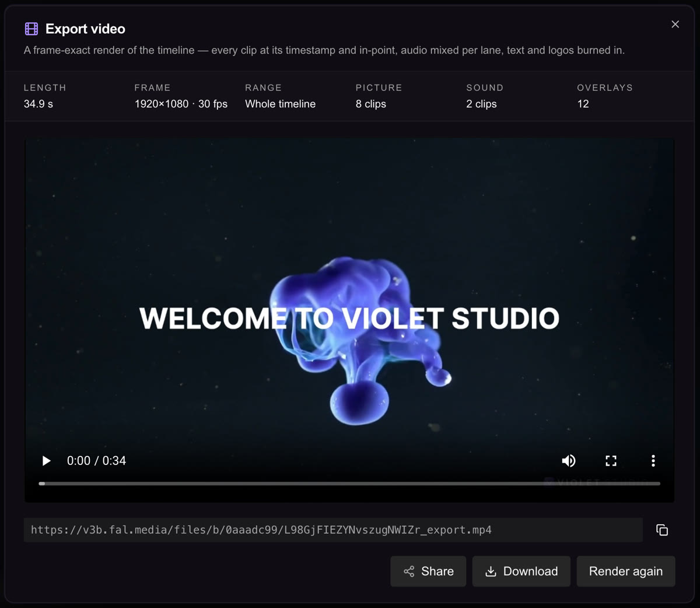Click the LENGTH label
This screenshot has width=700, height=608.
click(x=45, y=88)
